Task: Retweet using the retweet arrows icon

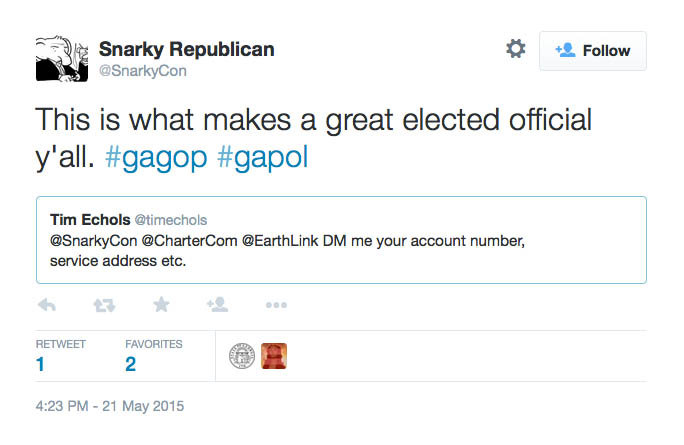Action: tap(104, 305)
